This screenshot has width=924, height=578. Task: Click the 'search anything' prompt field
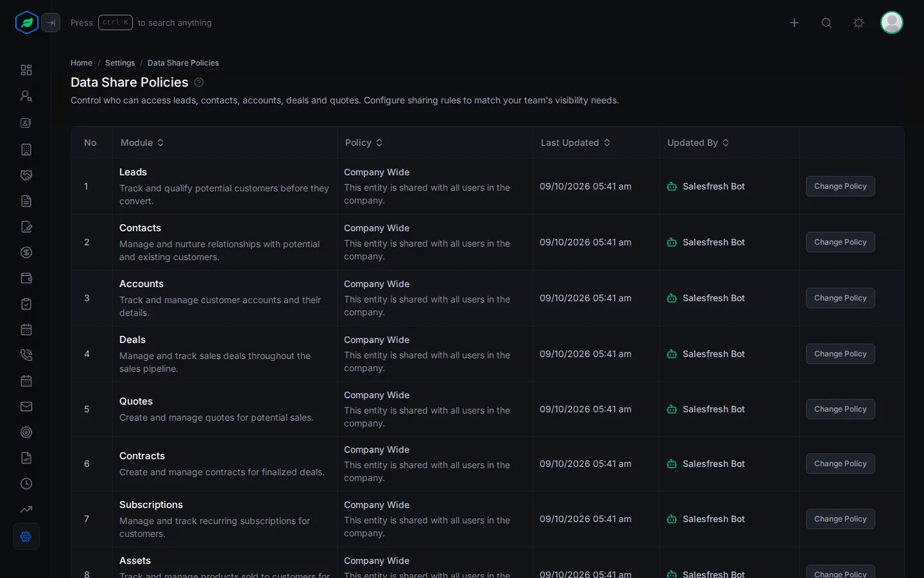141,22
